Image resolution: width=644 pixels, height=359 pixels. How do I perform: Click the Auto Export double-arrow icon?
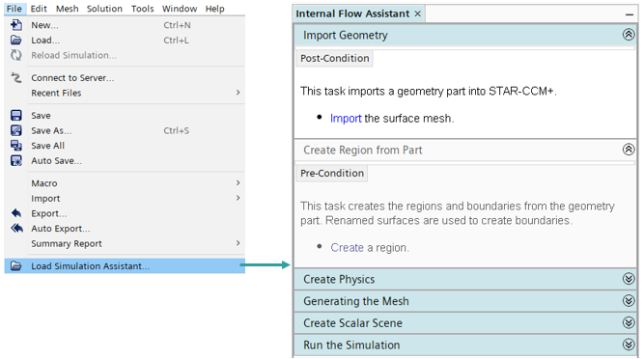16,228
